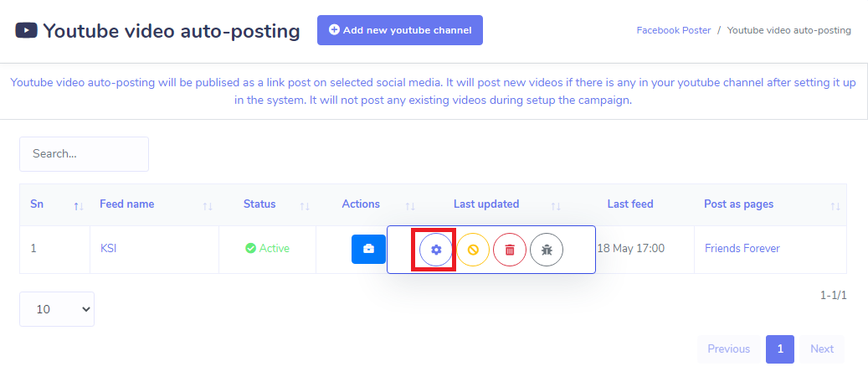The width and height of the screenshot is (868, 377).
Task: Click into the Search input field
Action: click(x=85, y=154)
